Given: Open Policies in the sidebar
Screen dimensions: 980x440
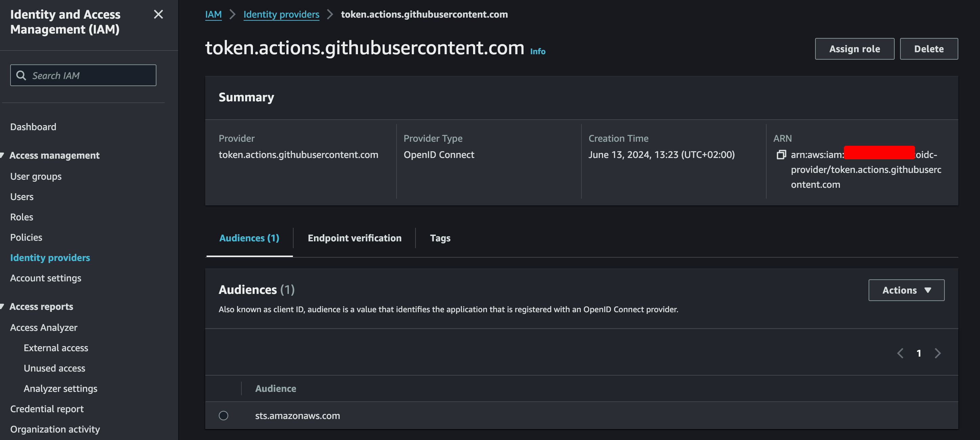Looking at the screenshot, I should [26, 237].
